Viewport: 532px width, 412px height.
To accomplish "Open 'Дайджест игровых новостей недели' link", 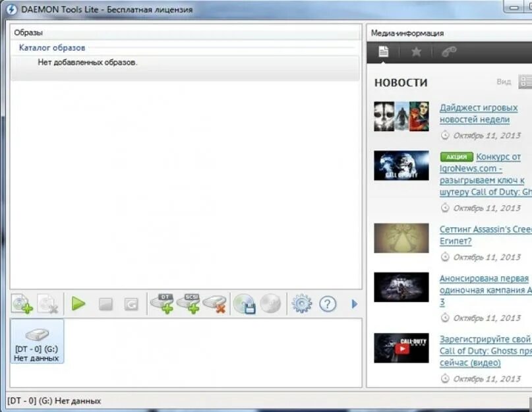I will coord(479,113).
